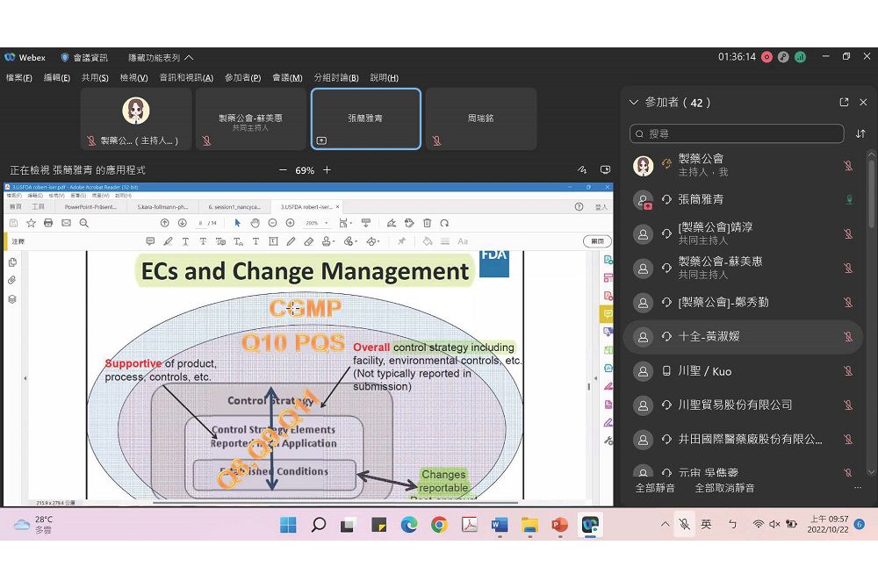Open participant sort order options
Screen dimensions: 878x588
tap(860, 133)
